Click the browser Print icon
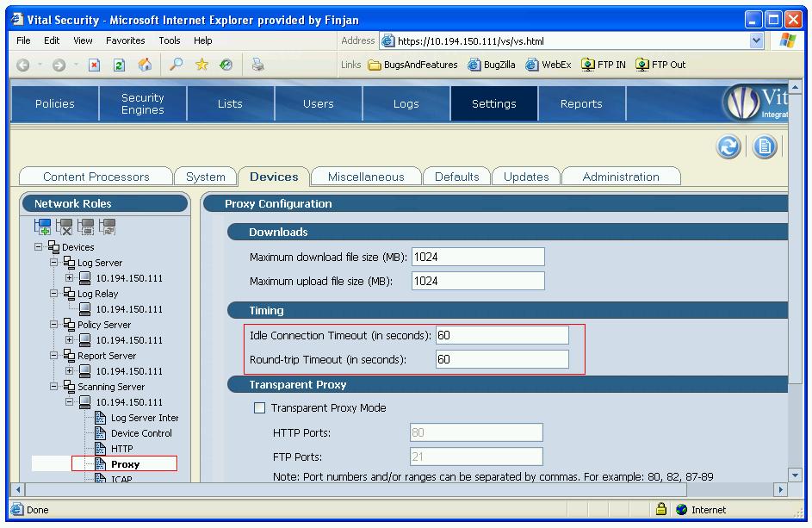This screenshot has width=812, height=528. point(257,65)
